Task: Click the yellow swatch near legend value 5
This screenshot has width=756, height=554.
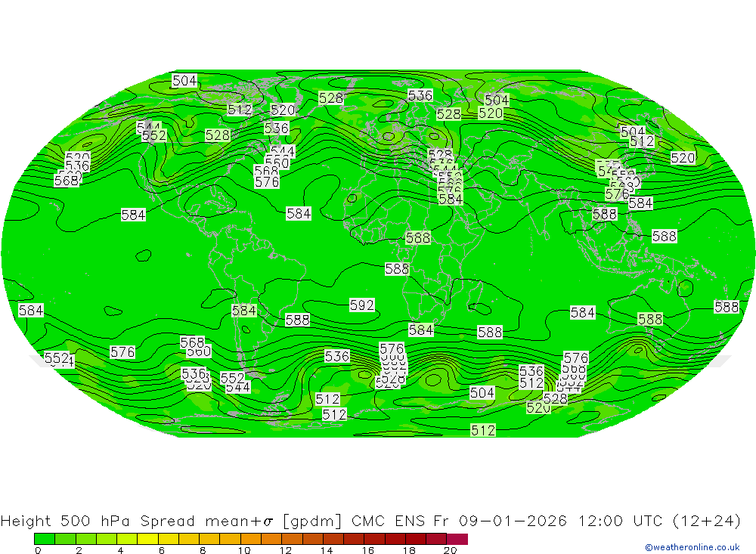Action: (x=147, y=539)
